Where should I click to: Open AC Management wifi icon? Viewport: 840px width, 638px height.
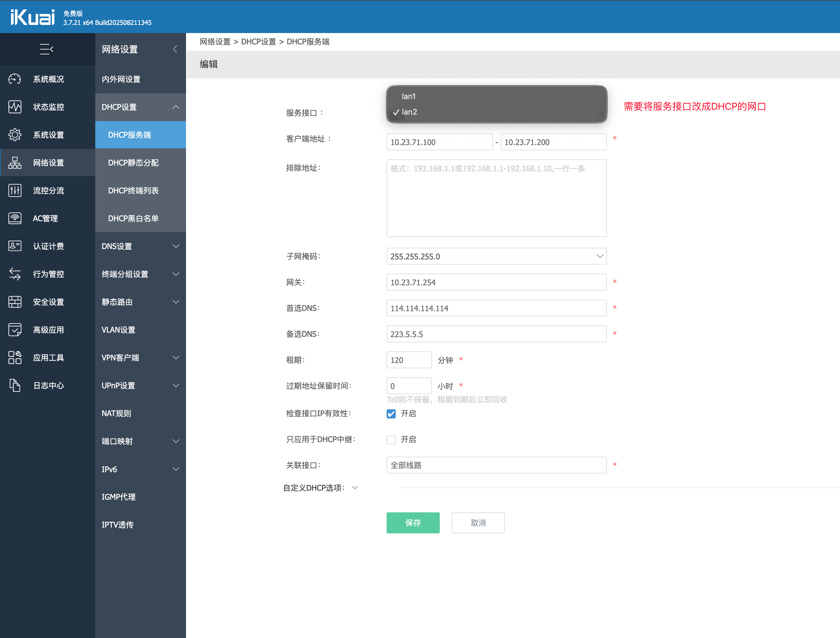click(15, 218)
